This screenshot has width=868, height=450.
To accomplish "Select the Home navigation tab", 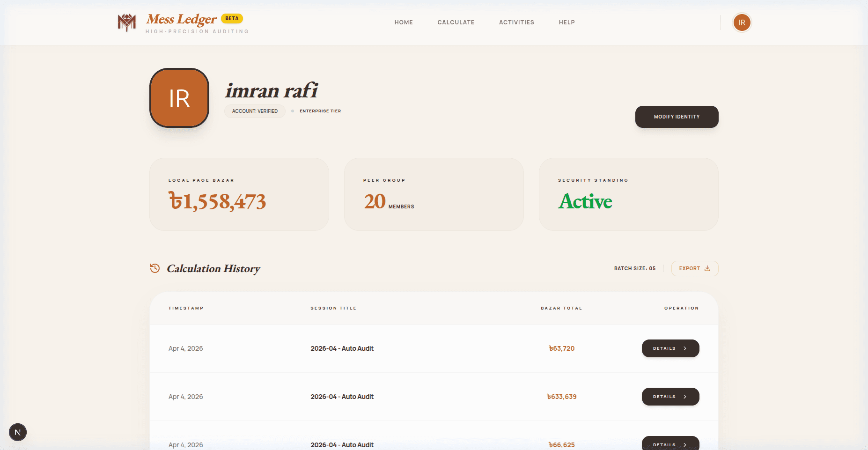I will point(404,22).
